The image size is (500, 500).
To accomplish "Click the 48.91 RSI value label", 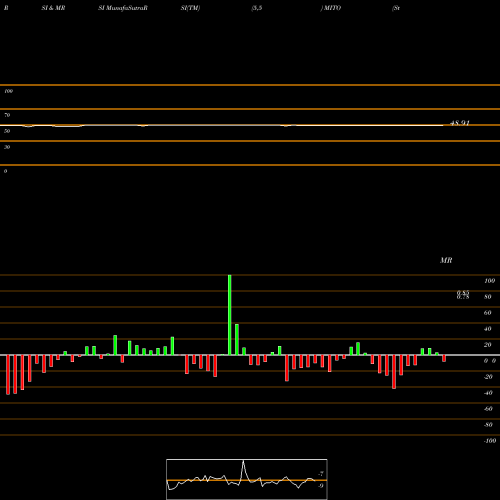I will pyautogui.click(x=460, y=123).
